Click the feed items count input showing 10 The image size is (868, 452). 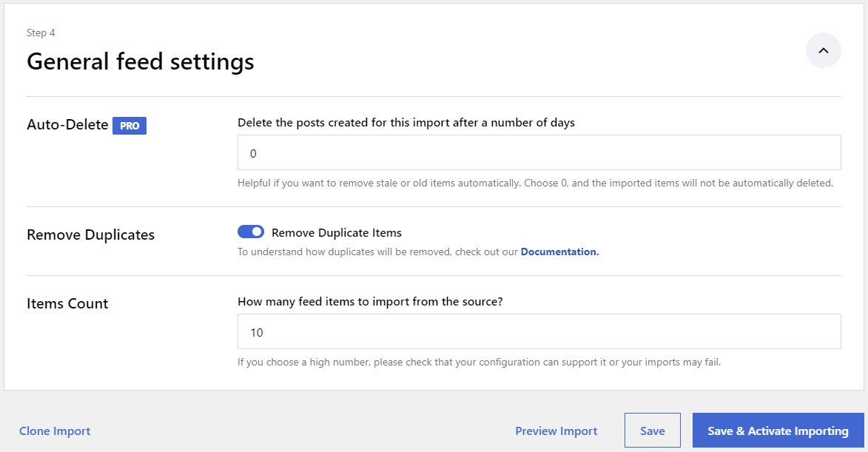539,331
